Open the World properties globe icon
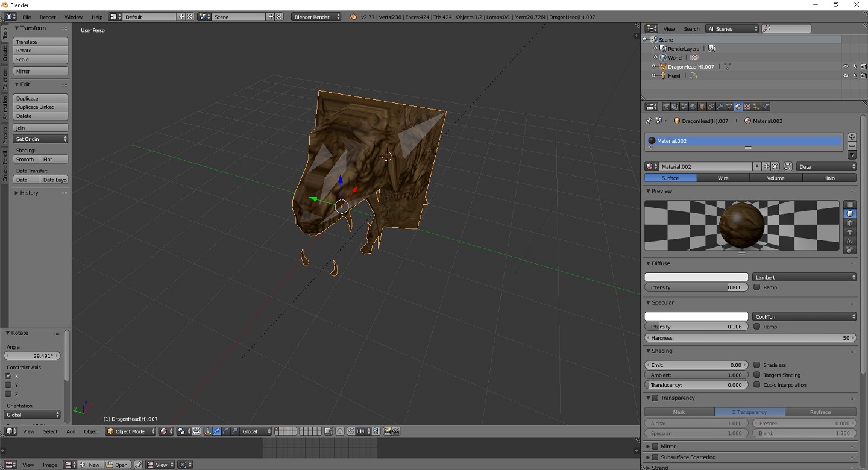Viewport: 868px width, 470px height. pyautogui.click(x=693, y=107)
